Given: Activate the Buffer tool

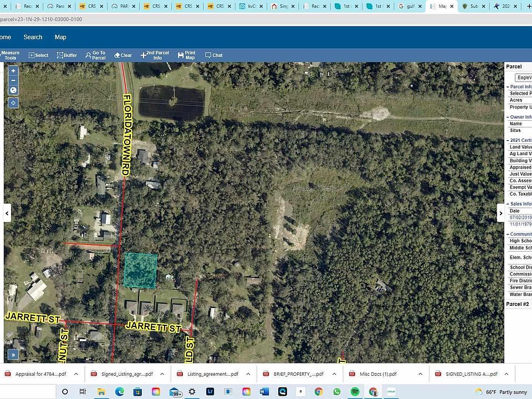Looking at the screenshot, I should (x=67, y=55).
